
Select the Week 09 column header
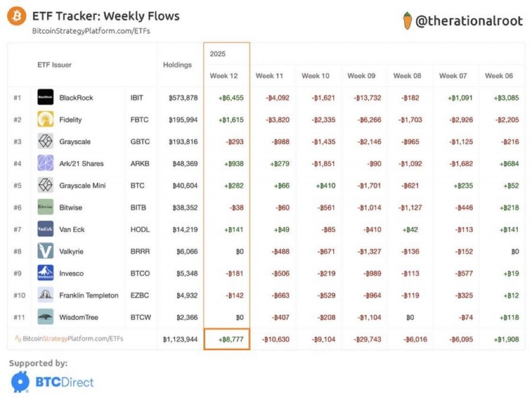click(x=361, y=76)
